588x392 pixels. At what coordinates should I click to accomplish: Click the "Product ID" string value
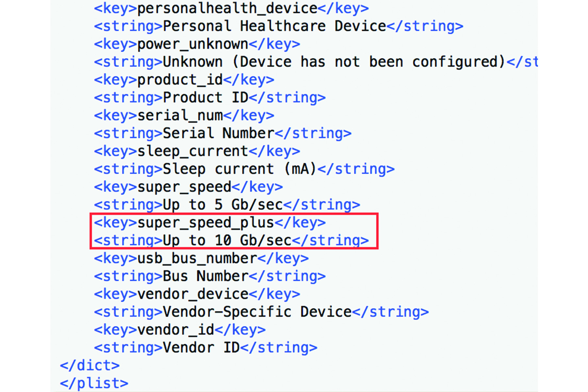click(x=205, y=98)
